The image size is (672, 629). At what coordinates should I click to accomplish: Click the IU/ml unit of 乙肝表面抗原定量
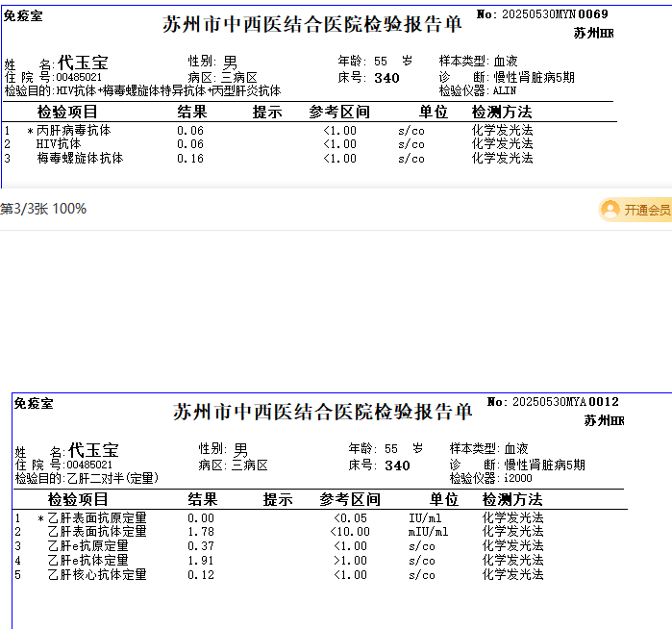(425, 518)
